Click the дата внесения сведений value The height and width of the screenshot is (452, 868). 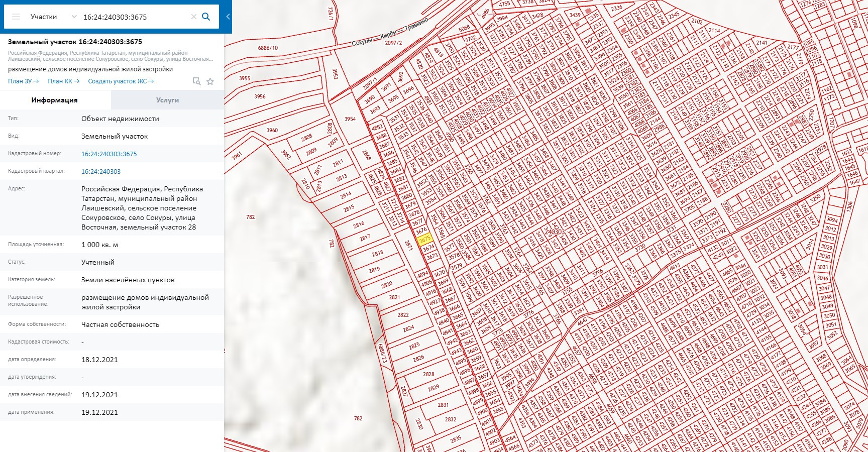(99, 395)
